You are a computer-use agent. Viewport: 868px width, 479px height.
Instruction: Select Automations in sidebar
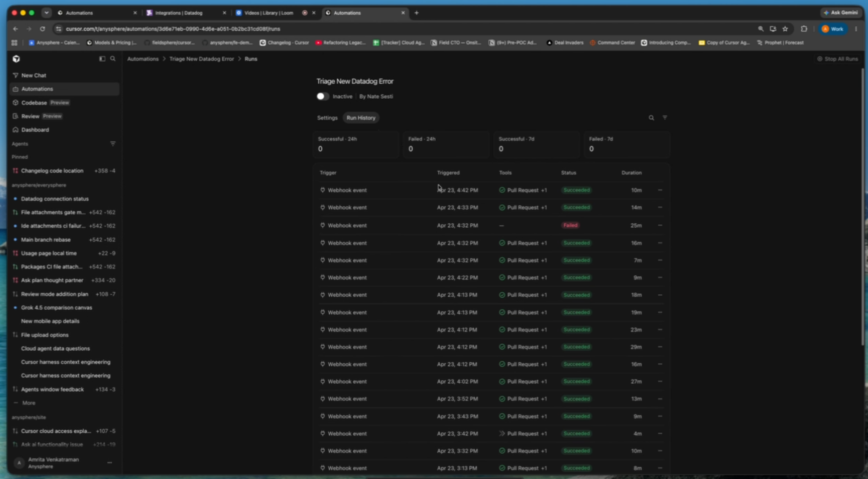[64, 89]
